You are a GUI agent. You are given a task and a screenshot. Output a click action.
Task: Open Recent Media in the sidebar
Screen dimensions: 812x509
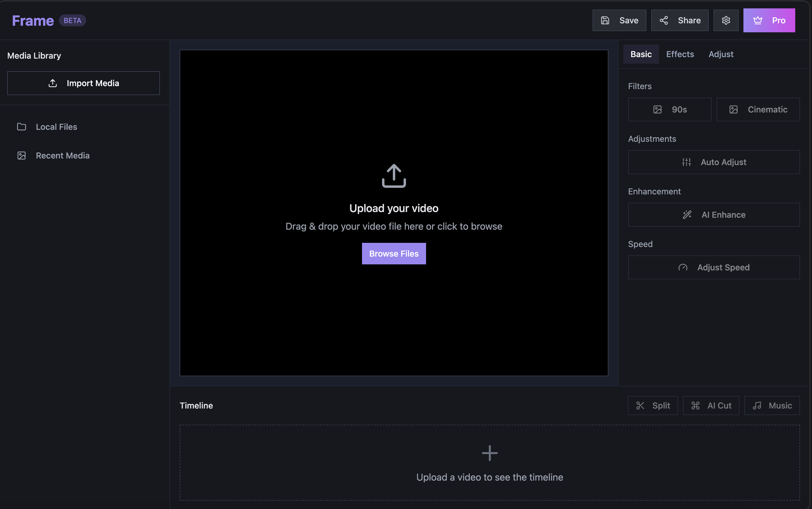coord(62,156)
